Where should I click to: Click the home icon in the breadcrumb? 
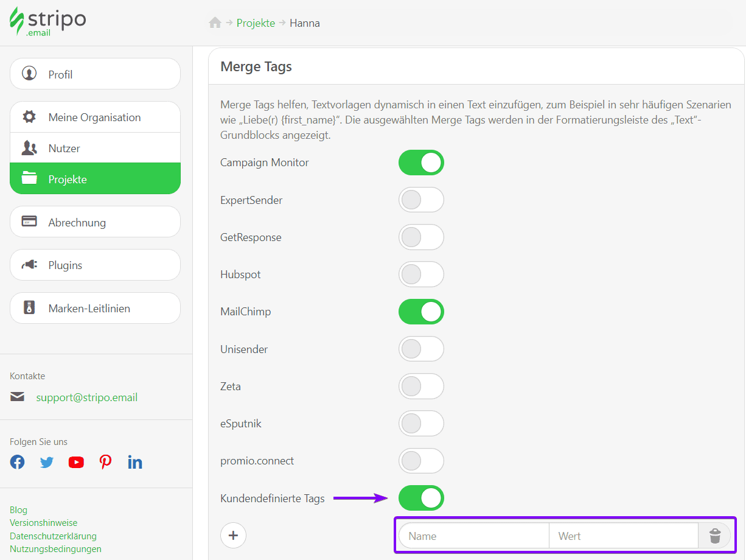(x=216, y=22)
